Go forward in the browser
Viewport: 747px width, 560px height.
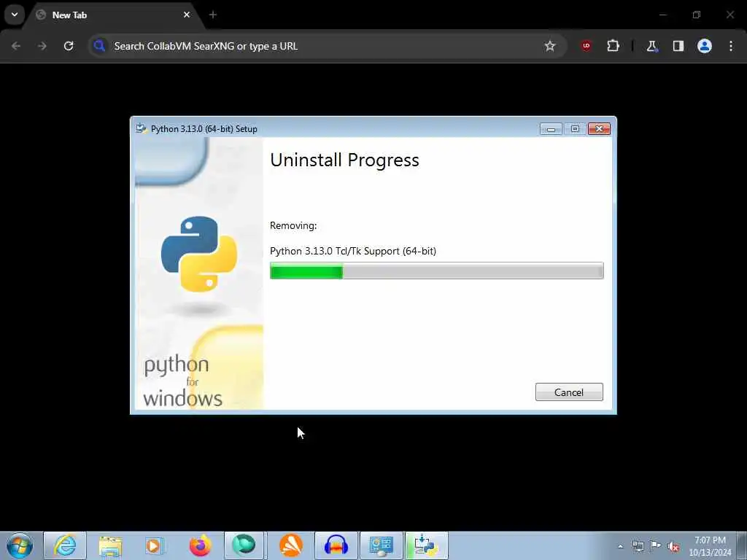coord(42,46)
